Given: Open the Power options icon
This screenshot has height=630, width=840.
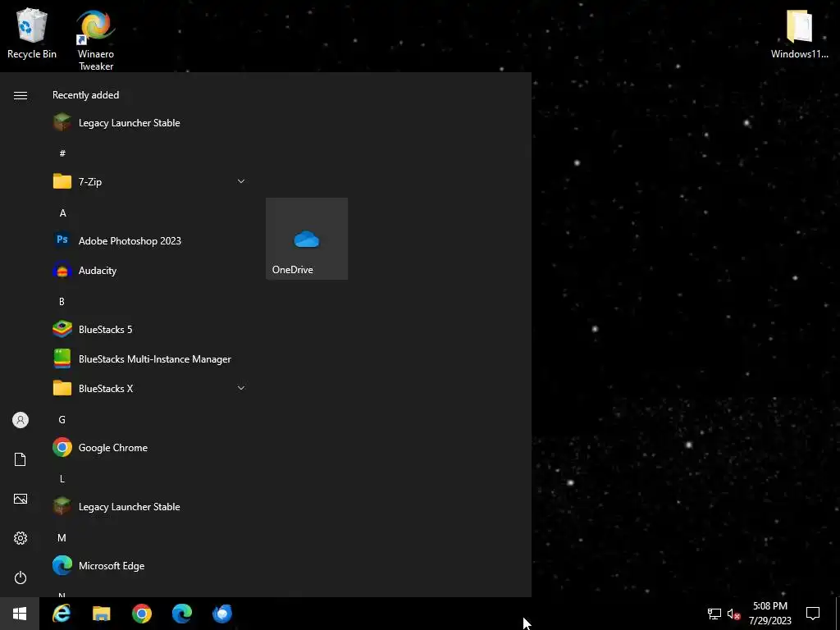Looking at the screenshot, I should point(21,577).
